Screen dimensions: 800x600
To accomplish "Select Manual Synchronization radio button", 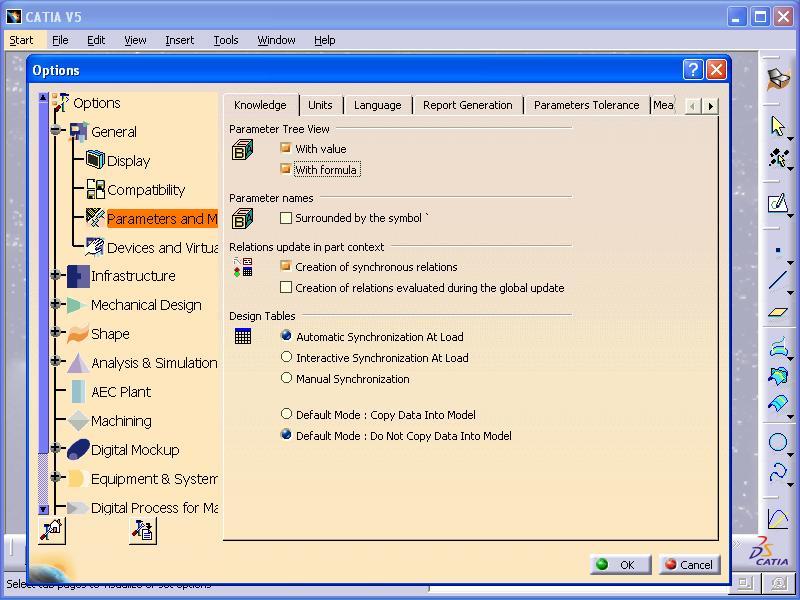I will 287,378.
